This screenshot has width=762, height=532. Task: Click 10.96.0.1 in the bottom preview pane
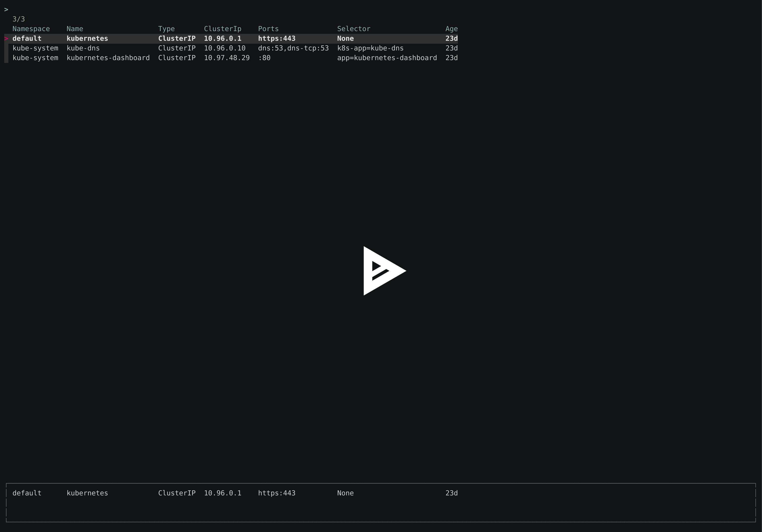tap(223, 493)
